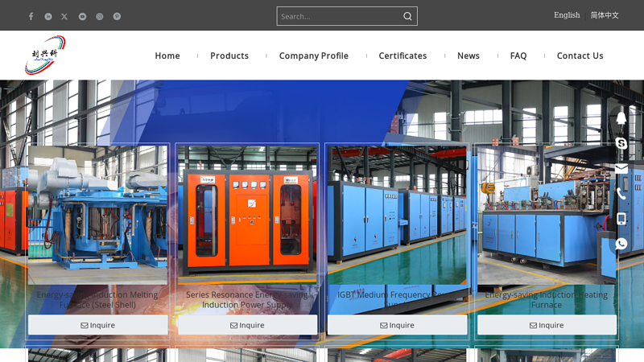Click the Skype contact icon

[621, 143]
